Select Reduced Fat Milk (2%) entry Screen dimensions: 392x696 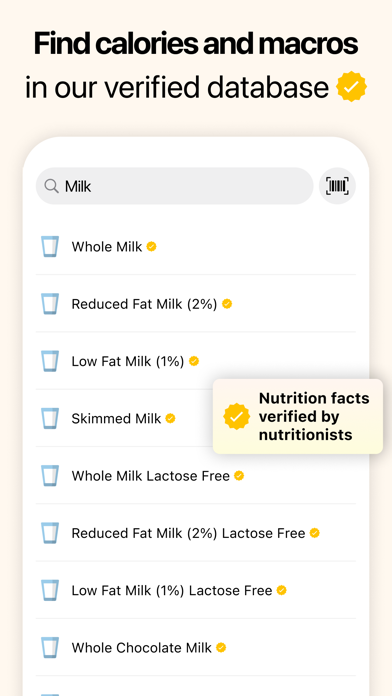196,304
